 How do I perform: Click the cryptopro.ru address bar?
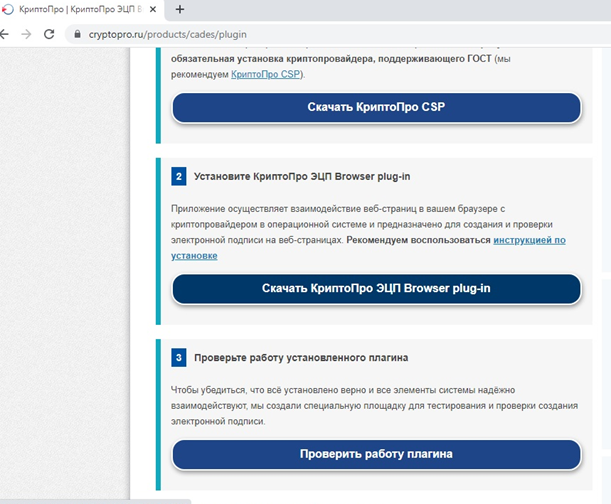tap(300, 33)
